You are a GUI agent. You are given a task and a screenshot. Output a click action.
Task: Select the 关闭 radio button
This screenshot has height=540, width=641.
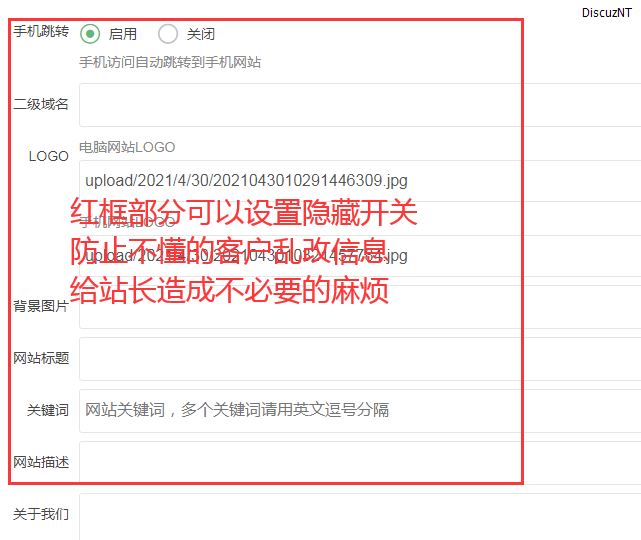168,34
